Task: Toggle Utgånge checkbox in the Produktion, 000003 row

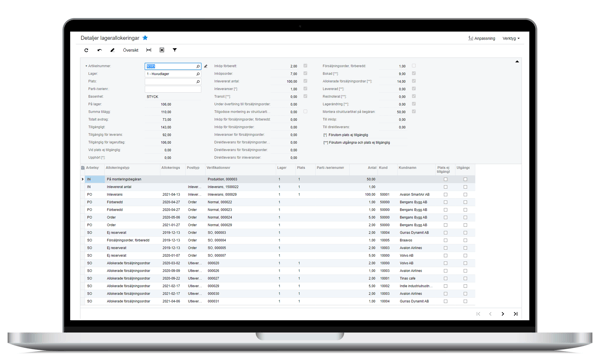Action: point(465,179)
